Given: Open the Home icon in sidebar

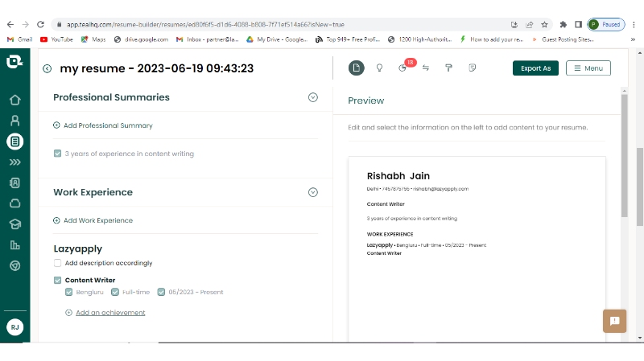Looking at the screenshot, I should [x=14, y=101].
